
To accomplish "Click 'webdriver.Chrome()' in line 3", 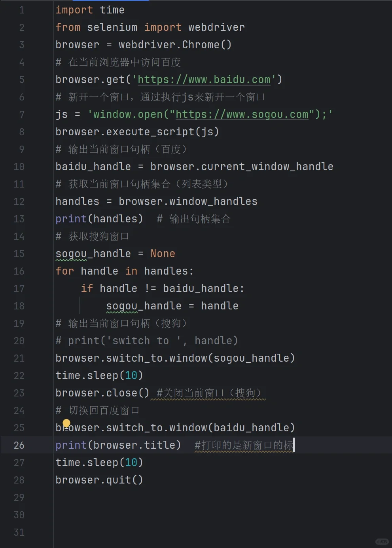I will click(x=175, y=45).
